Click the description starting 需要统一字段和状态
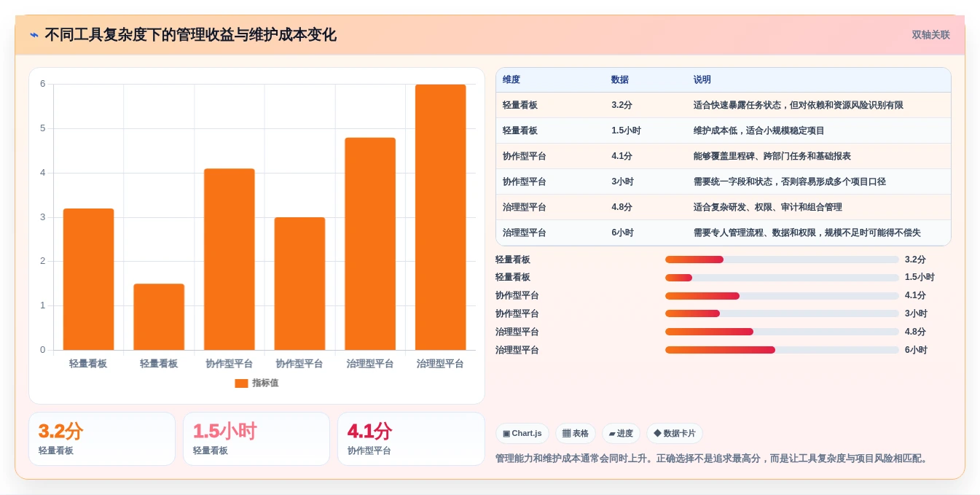 click(789, 182)
